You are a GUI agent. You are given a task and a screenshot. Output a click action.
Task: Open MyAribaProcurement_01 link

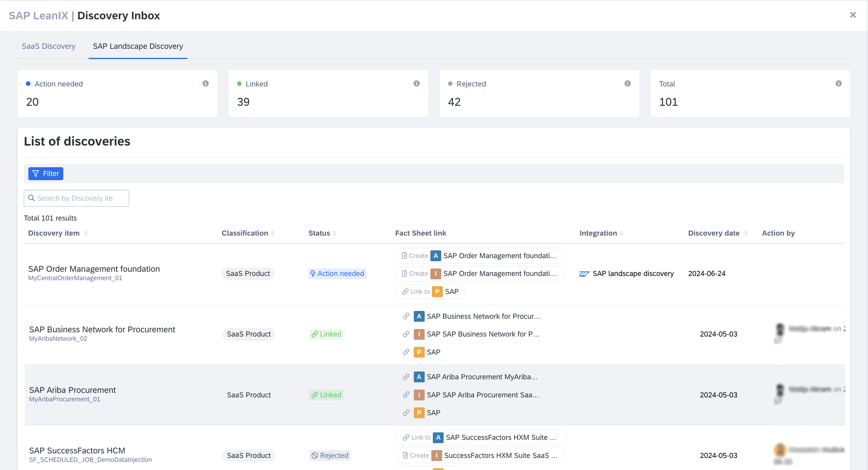(65, 399)
